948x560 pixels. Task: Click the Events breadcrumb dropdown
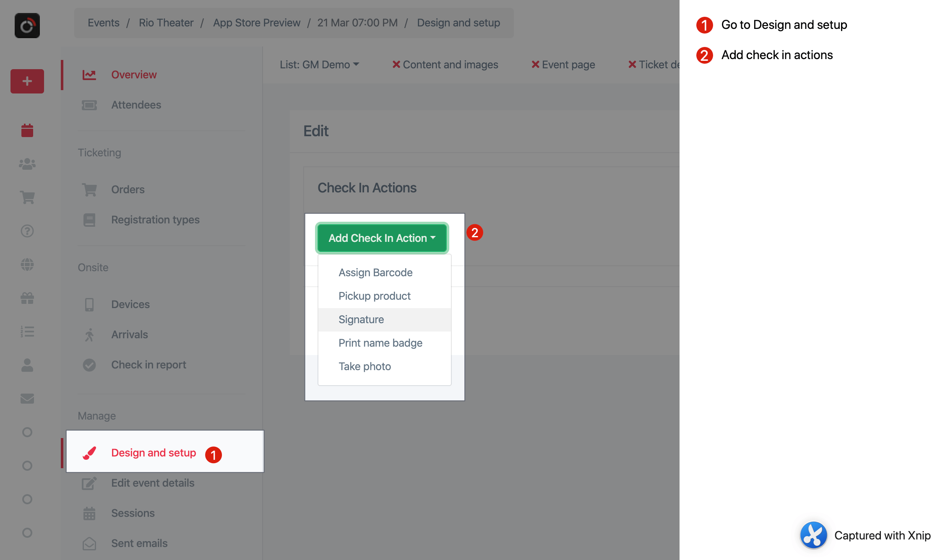104,22
